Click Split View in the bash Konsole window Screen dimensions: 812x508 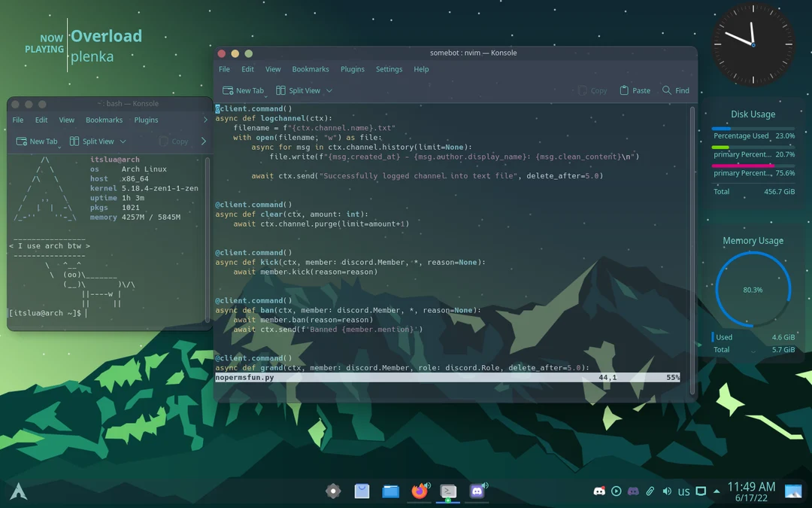tap(97, 141)
